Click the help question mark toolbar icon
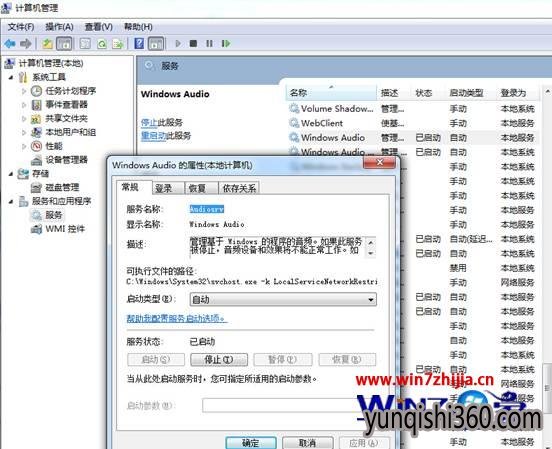 [x=139, y=44]
